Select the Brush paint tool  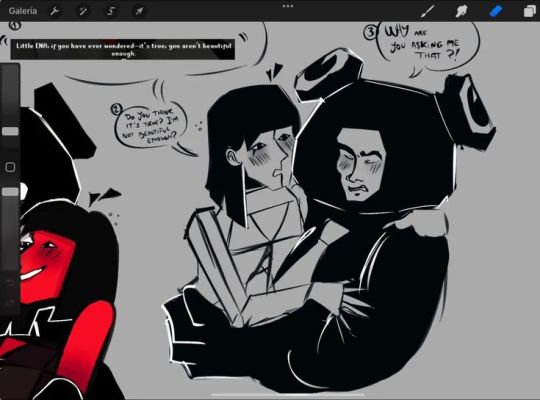428,11
